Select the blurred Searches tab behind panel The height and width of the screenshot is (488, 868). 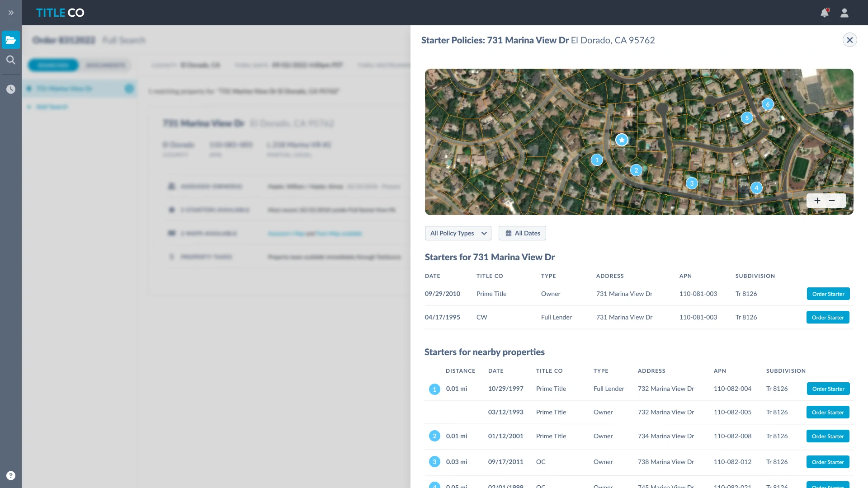click(x=53, y=65)
